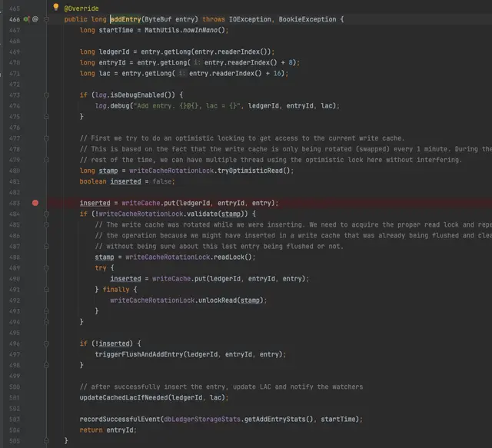
Task: Click BookieException in the throws clause
Action: 307,19
